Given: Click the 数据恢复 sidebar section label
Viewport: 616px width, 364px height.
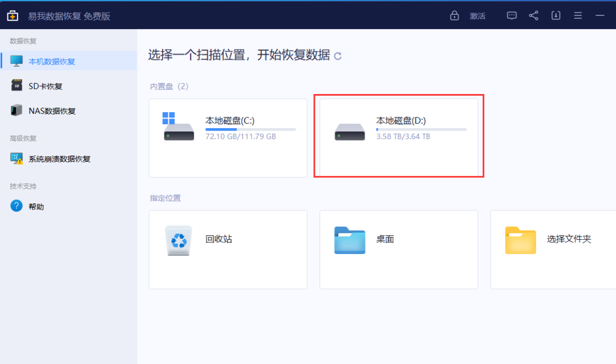Looking at the screenshot, I should pos(23,41).
